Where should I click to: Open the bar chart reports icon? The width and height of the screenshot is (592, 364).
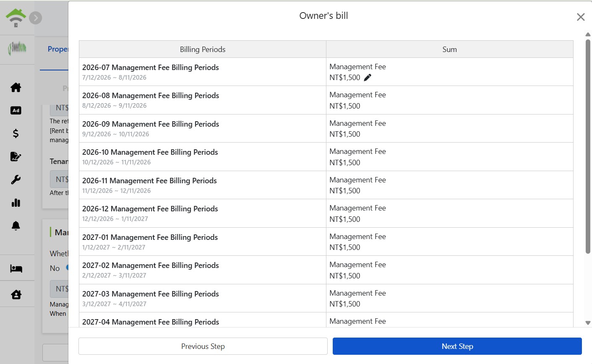coord(16,203)
